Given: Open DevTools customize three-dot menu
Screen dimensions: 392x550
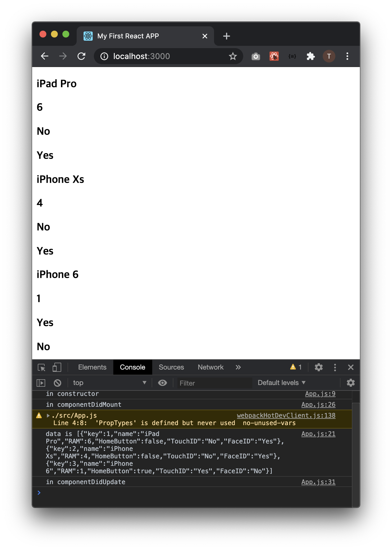Looking at the screenshot, I should [335, 367].
